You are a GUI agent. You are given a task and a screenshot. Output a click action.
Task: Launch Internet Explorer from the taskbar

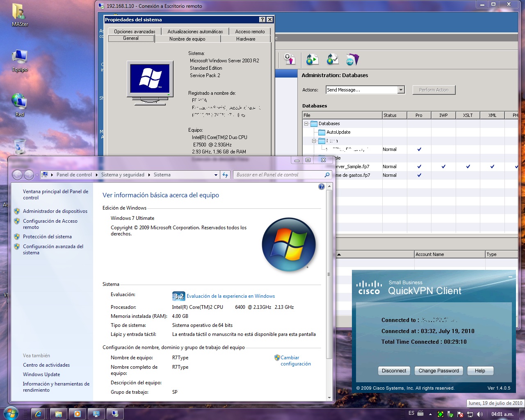click(x=38, y=414)
